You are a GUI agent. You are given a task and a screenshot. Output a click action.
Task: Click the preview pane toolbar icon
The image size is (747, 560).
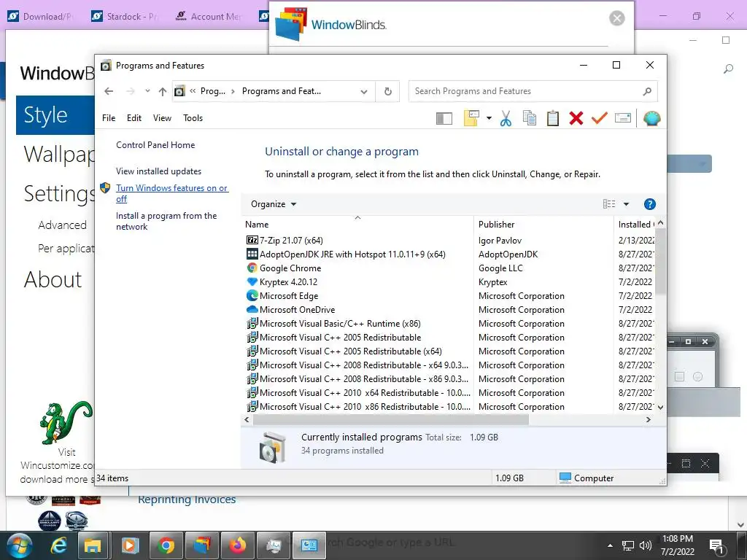pyautogui.click(x=444, y=118)
